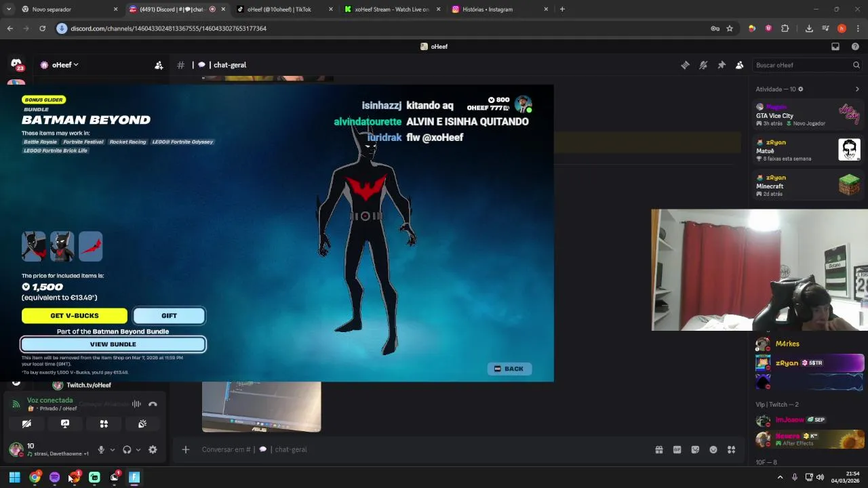868x488 pixels.
Task: Toggle the member list icon
Action: [739, 65]
